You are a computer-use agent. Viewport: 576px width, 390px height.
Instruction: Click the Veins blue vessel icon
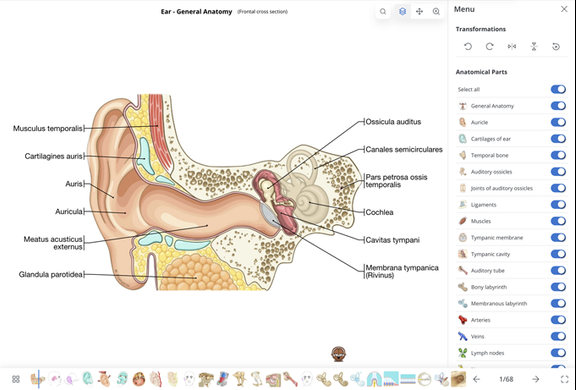click(x=462, y=336)
